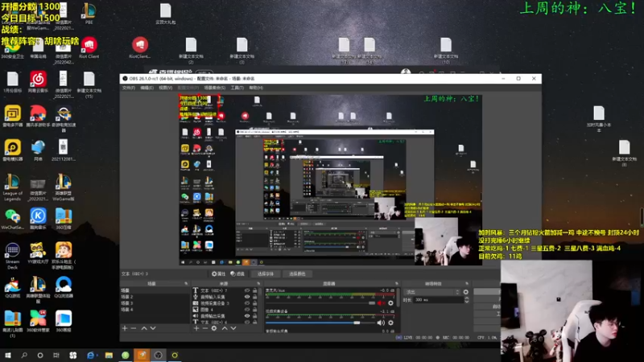
Task: Open settings gear for second mixer channel
Action: (x=390, y=323)
